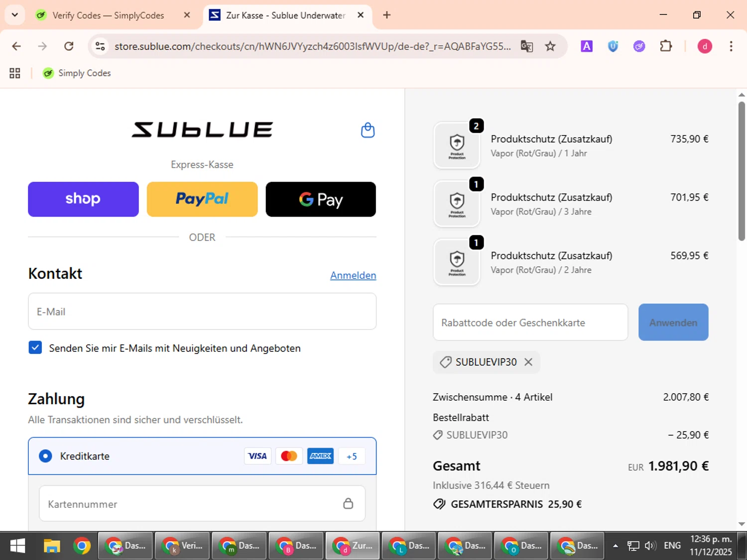Bookmark this page with the star icon
Viewport: 747px width, 560px height.
550,46
